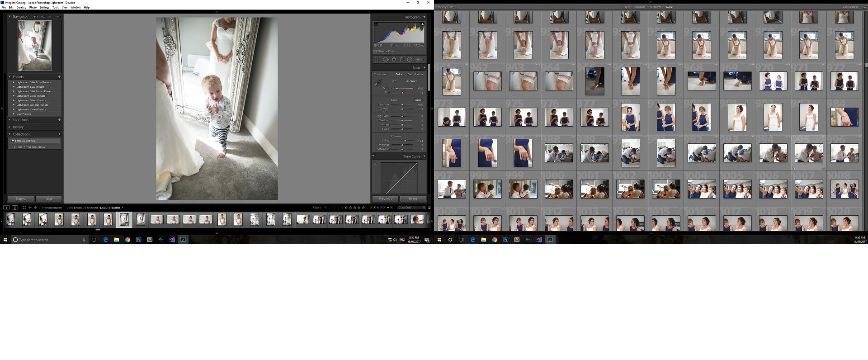Set treatment to Black & White
The image size is (868, 360).
(415, 74)
